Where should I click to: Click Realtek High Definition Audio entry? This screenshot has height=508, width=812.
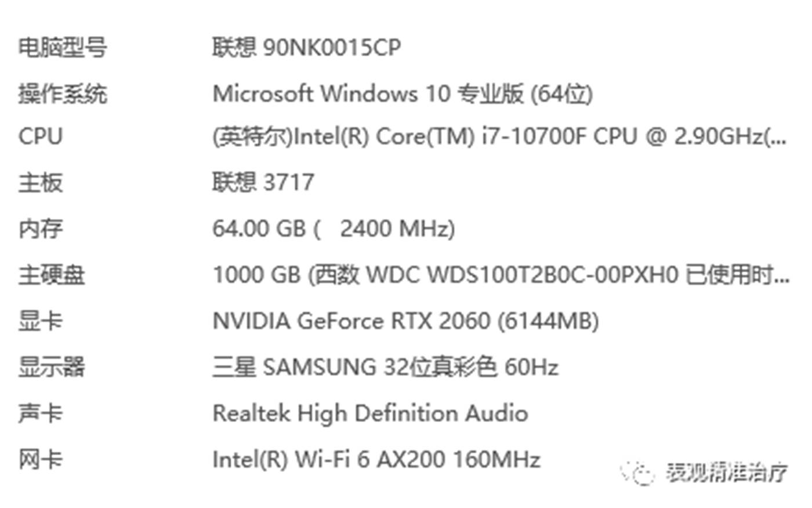tap(370, 413)
